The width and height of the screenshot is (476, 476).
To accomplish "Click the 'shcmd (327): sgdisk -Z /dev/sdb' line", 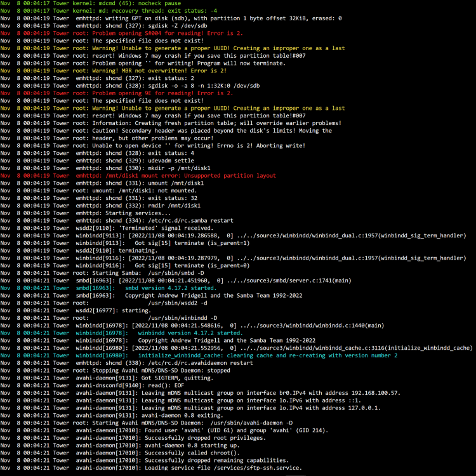I will point(104,26).
